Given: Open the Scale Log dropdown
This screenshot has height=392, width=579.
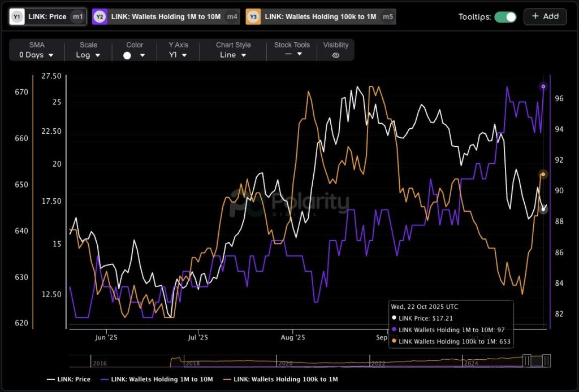Looking at the screenshot, I should coord(88,55).
